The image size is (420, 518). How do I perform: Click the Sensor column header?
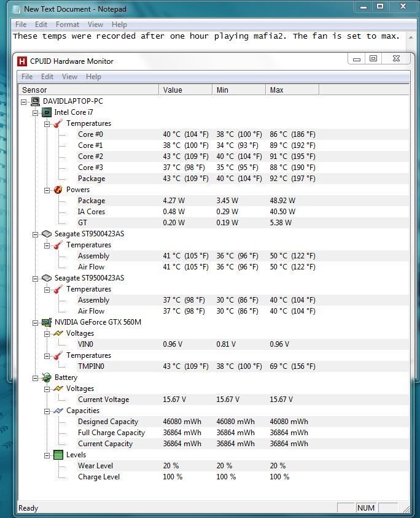coord(88,90)
